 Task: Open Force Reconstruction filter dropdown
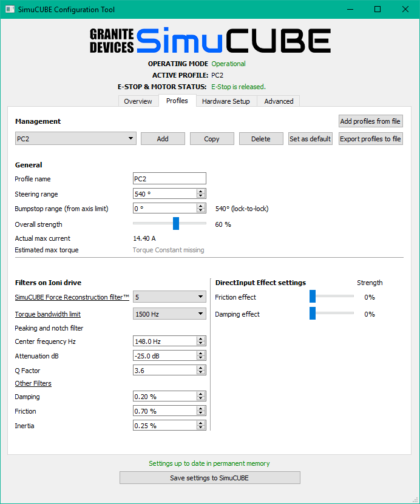169,297
